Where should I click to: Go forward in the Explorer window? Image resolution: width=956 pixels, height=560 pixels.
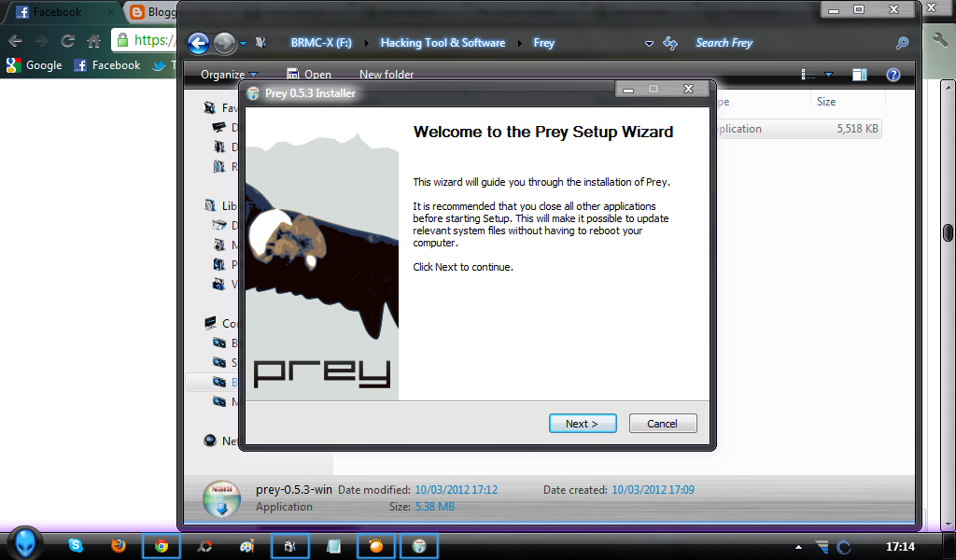pyautogui.click(x=224, y=43)
